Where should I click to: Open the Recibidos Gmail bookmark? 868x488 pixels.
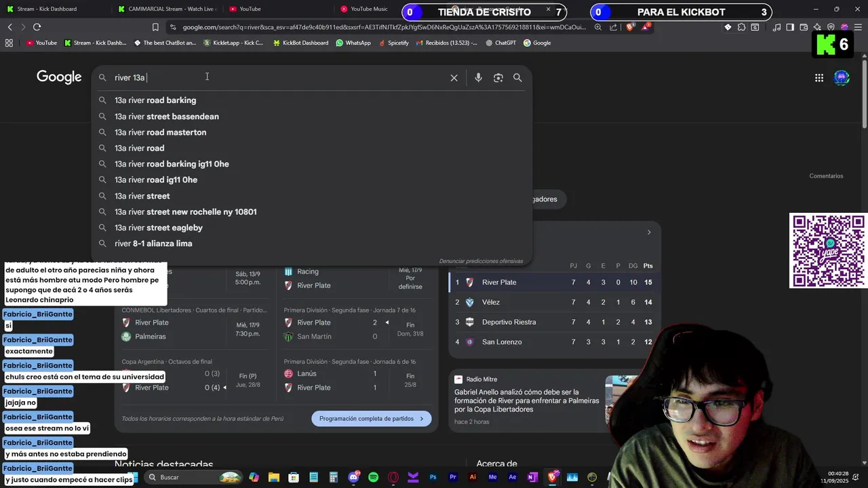tap(446, 43)
